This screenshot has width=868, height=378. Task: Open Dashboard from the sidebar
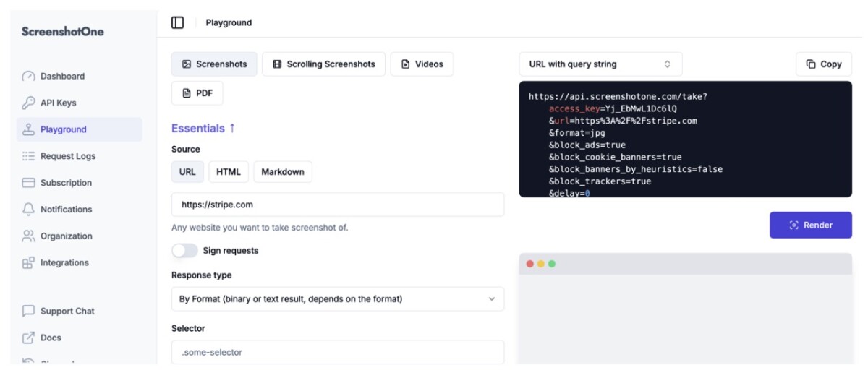click(x=62, y=76)
